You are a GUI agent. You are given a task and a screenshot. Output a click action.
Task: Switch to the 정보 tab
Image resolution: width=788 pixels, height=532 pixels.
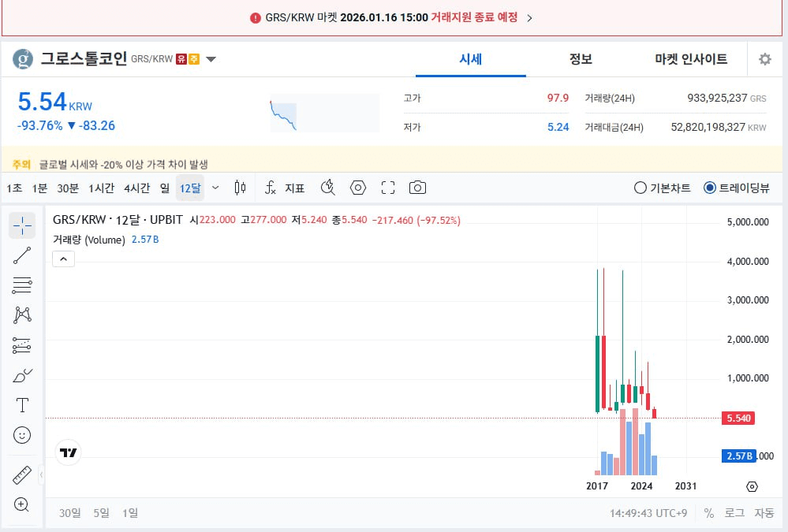(x=581, y=59)
